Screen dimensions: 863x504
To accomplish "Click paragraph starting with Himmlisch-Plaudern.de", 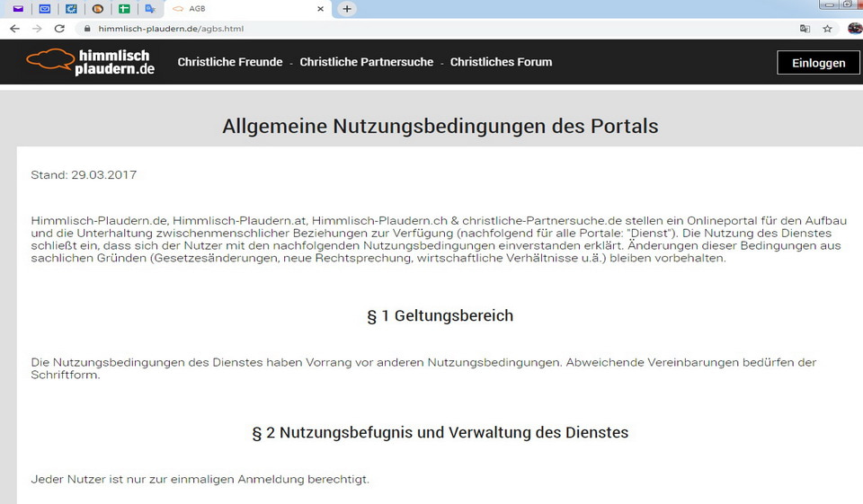I will (x=439, y=239).
